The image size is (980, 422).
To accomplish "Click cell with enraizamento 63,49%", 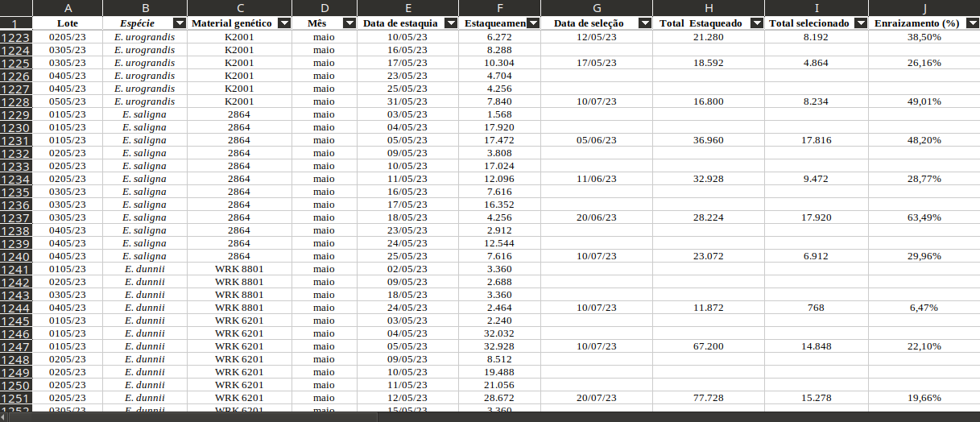I will pyautogui.click(x=924, y=217).
